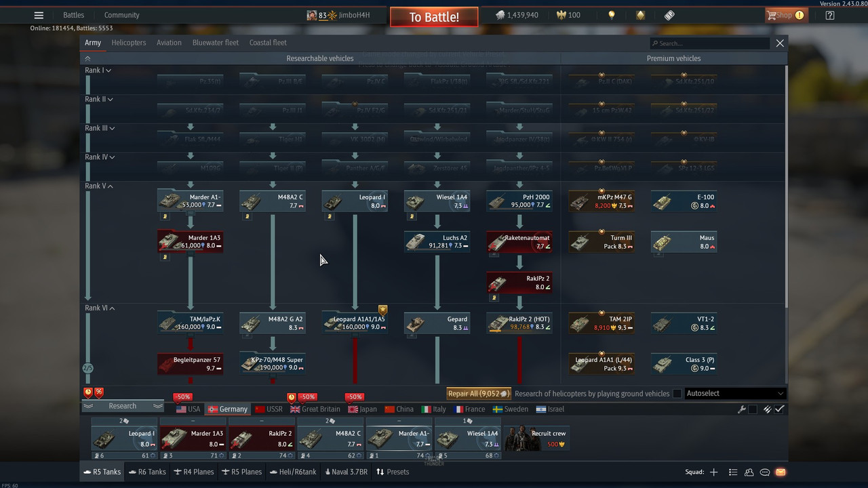This screenshot has height=488, width=868.
Task: Add squad member with plus icon
Action: point(713,472)
